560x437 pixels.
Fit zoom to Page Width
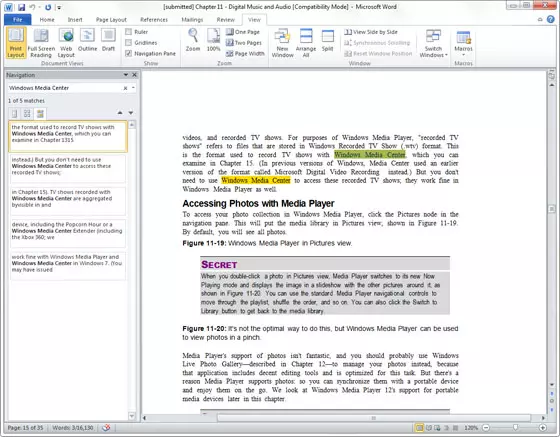pyautogui.click(x=245, y=53)
